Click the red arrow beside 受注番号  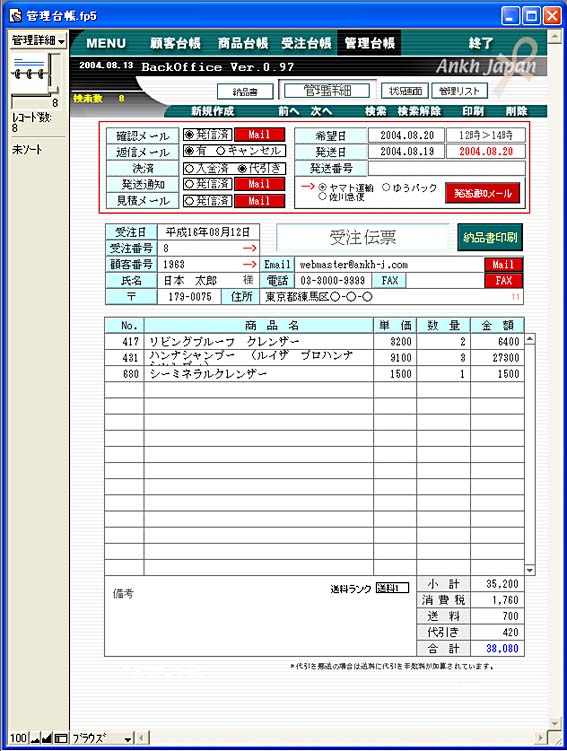click(x=249, y=248)
